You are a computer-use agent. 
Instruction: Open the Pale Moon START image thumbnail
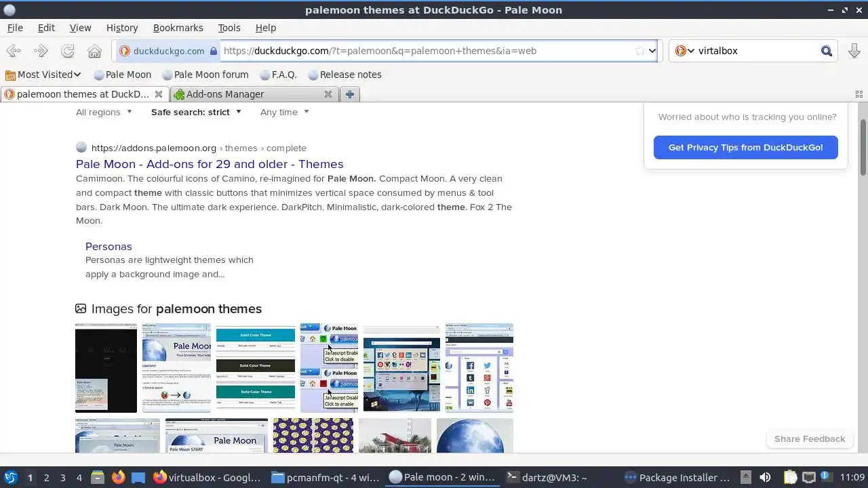coord(216,436)
